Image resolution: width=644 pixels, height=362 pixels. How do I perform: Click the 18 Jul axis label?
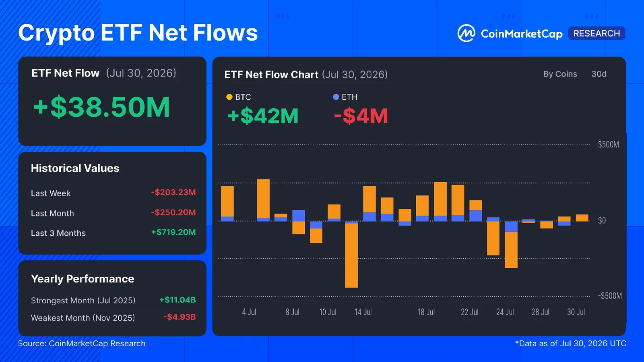click(426, 312)
